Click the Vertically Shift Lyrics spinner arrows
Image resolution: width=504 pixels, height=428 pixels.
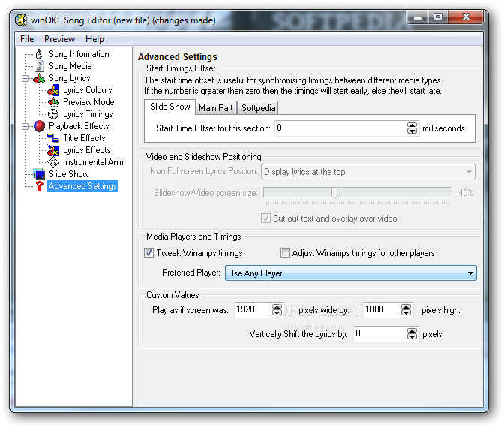coord(412,334)
